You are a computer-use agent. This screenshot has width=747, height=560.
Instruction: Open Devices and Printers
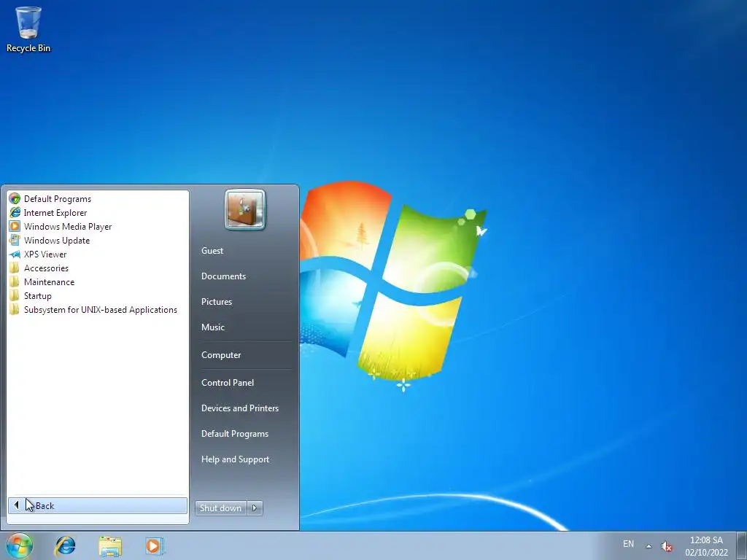[239, 408]
